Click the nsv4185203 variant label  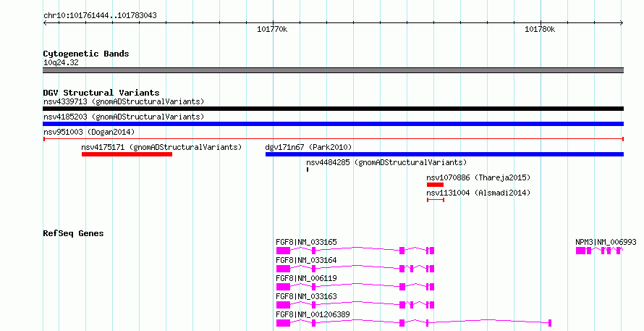124,117
